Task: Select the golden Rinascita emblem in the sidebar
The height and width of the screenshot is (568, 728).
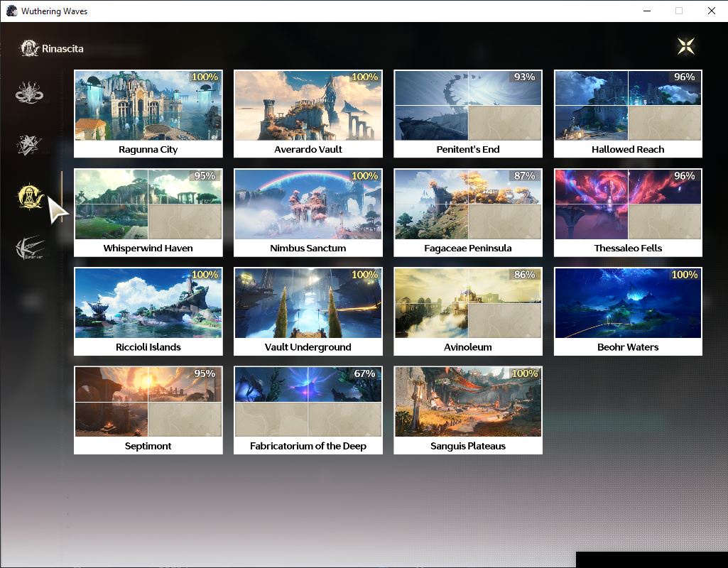Action: [30, 196]
